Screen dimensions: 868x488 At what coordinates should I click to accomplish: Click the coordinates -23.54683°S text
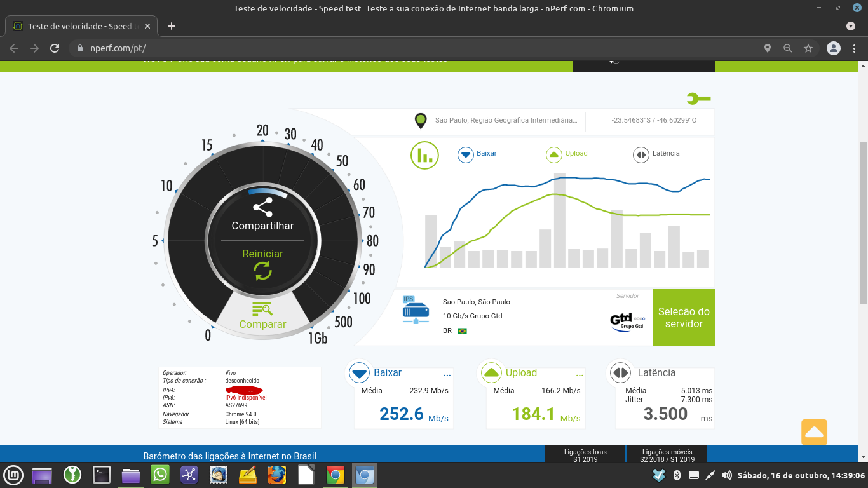point(654,120)
